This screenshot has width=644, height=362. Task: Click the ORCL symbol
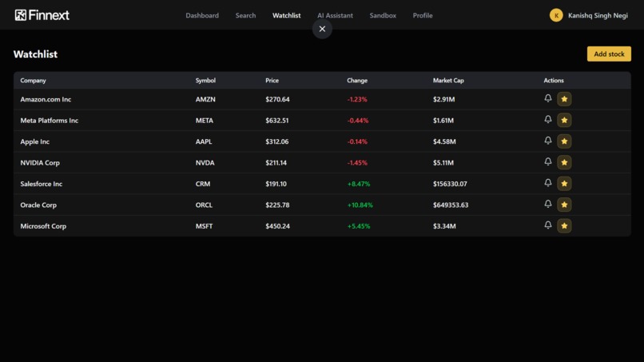[204, 205]
